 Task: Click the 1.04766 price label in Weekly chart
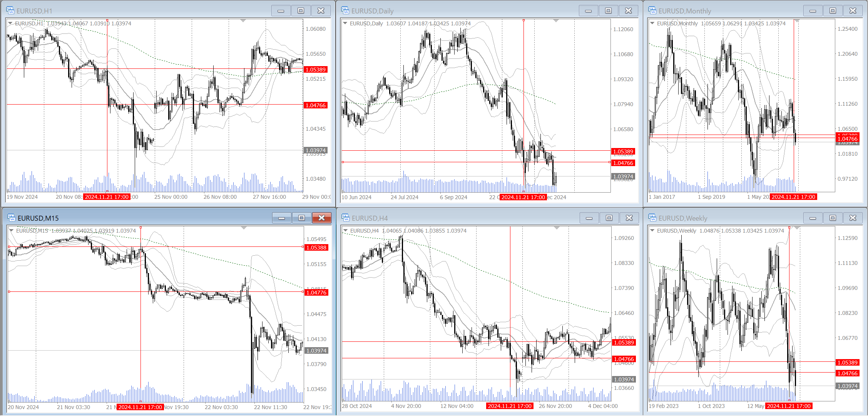[x=848, y=373]
